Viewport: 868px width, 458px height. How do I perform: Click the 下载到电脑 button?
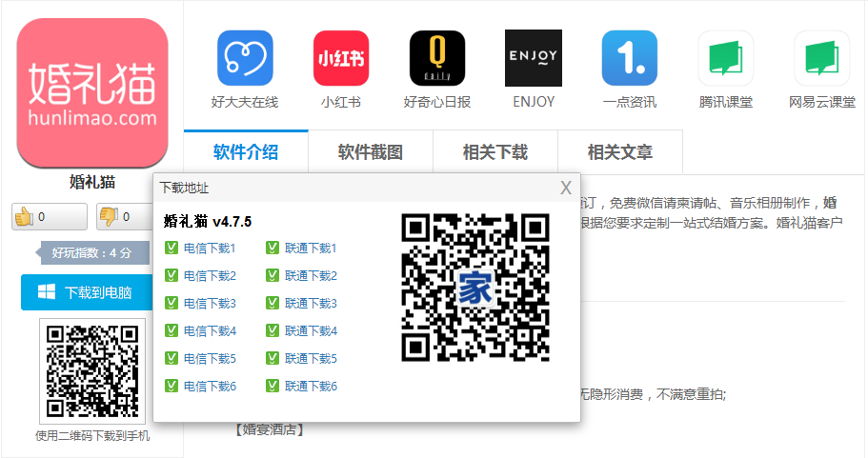click(88, 292)
